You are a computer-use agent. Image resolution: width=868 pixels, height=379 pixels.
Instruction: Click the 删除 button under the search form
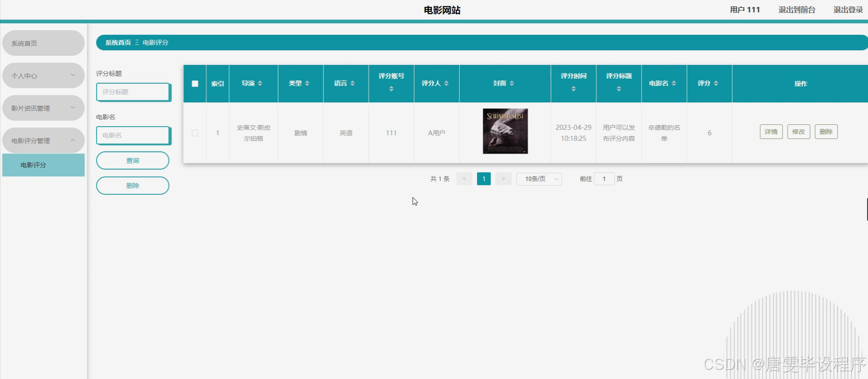pos(133,186)
